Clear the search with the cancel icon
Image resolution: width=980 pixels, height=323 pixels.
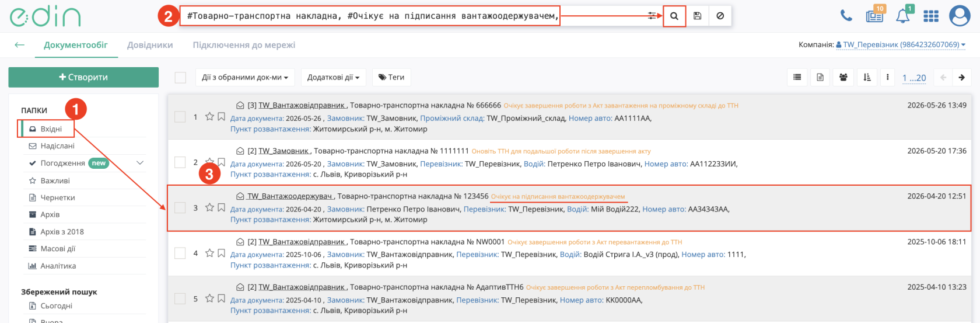[720, 16]
